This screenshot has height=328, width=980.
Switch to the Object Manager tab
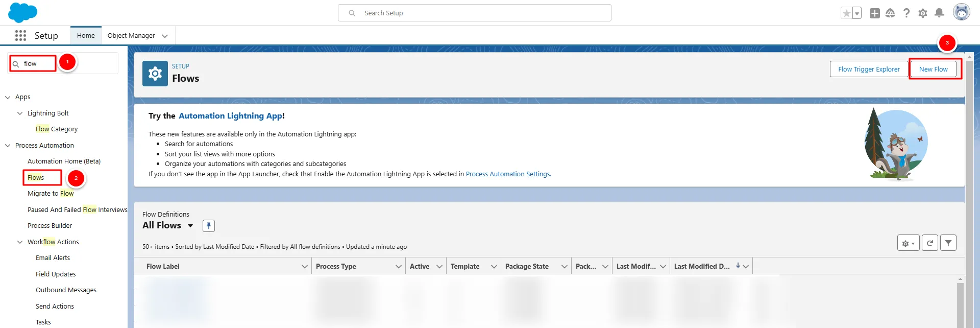[x=131, y=35]
